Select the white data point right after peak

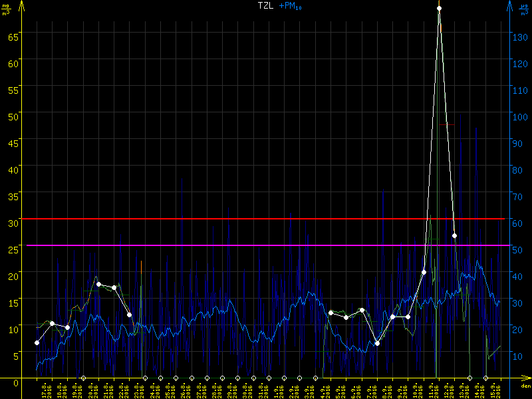pos(454,235)
